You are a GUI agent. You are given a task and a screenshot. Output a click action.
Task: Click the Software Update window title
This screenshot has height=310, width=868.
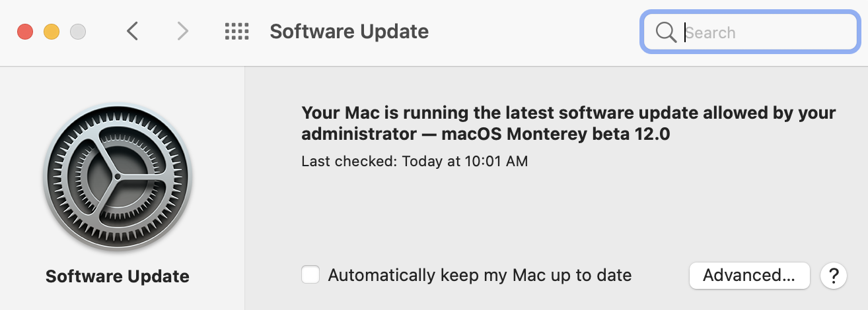click(x=349, y=31)
